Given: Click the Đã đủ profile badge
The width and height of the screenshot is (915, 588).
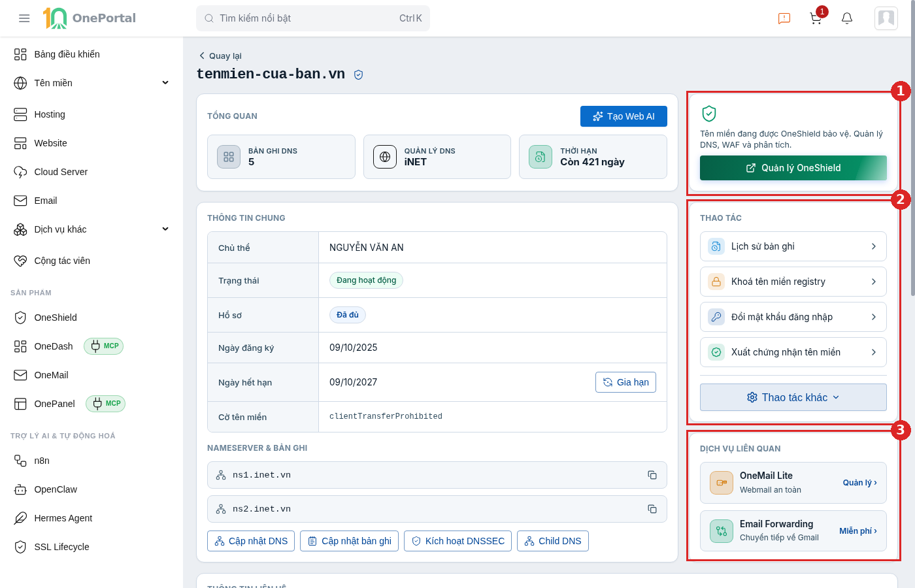Looking at the screenshot, I should 348,315.
